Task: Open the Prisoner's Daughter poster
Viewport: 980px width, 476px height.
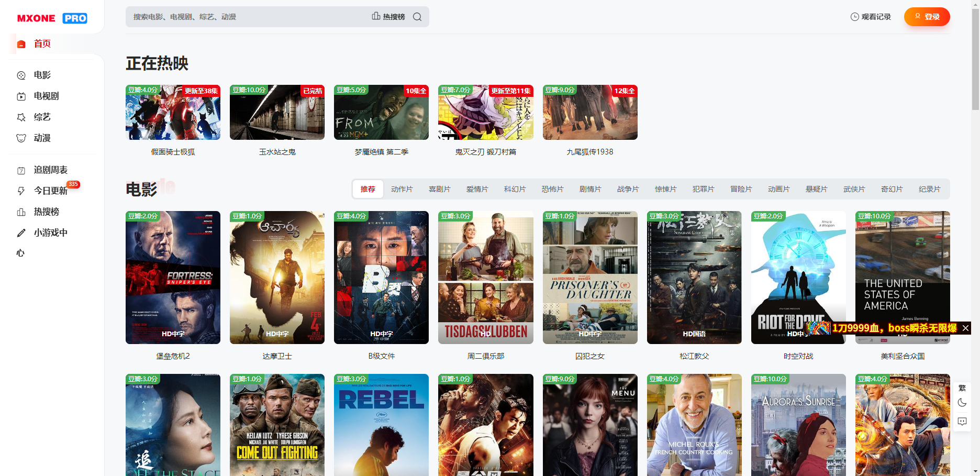Action: pos(590,278)
